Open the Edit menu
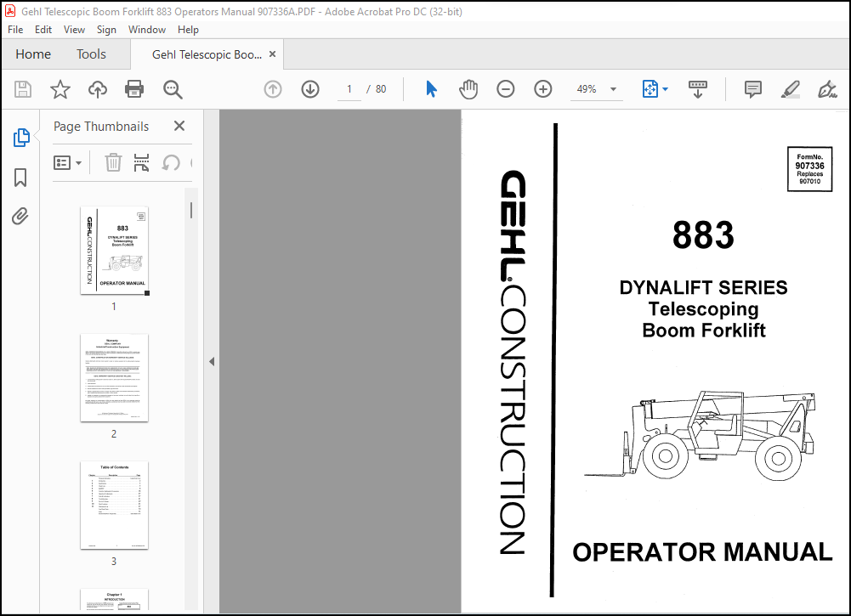This screenshot has height=616, width=851. (43, 29)
